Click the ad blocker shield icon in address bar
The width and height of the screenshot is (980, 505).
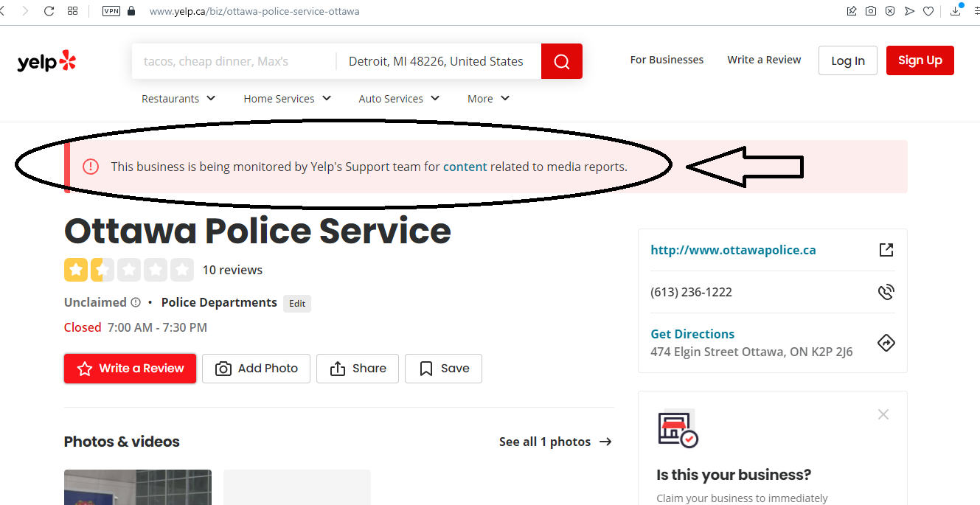click(890, 11)
